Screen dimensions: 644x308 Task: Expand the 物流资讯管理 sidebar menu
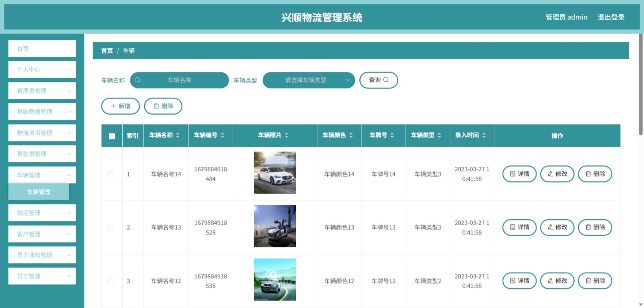[x=42, y=133]
